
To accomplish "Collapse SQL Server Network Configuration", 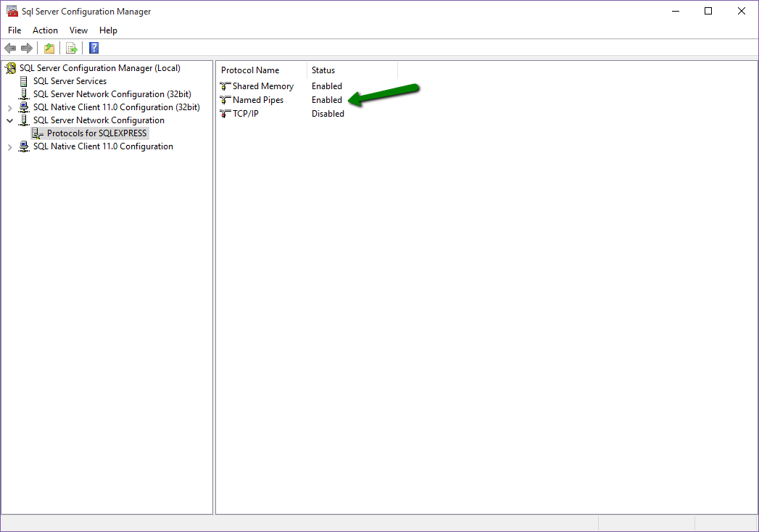I will click(x=9, y=120).
